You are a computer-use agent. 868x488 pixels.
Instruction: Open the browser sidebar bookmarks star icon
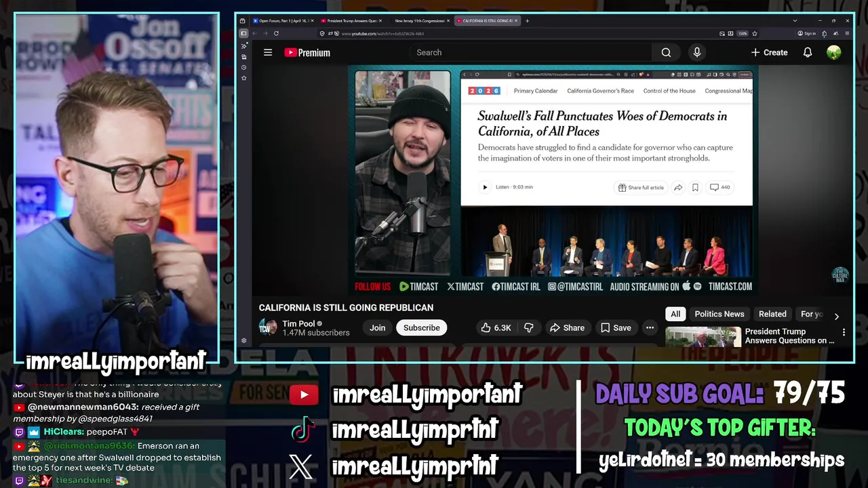coord(244,78)
